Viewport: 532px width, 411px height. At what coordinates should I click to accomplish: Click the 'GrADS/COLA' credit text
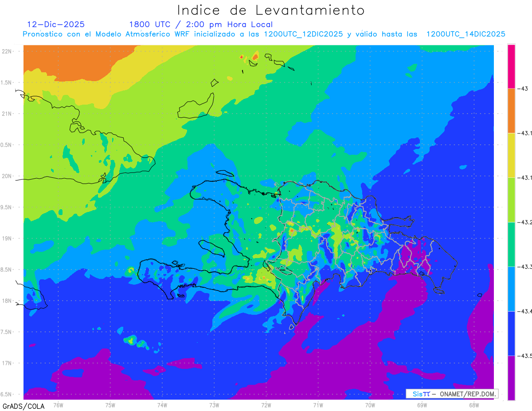(x=23, y=406)
